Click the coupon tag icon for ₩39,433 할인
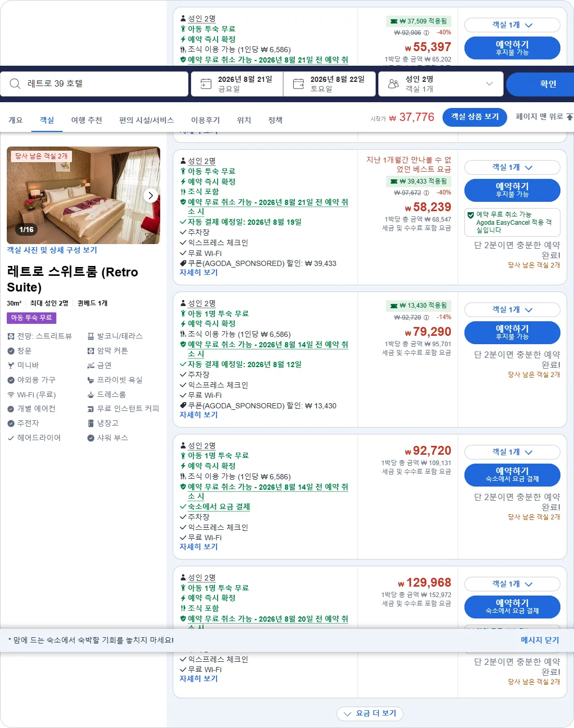Viewport: 574px width, 728px height. pyautogui.click(x=183, y=263)
